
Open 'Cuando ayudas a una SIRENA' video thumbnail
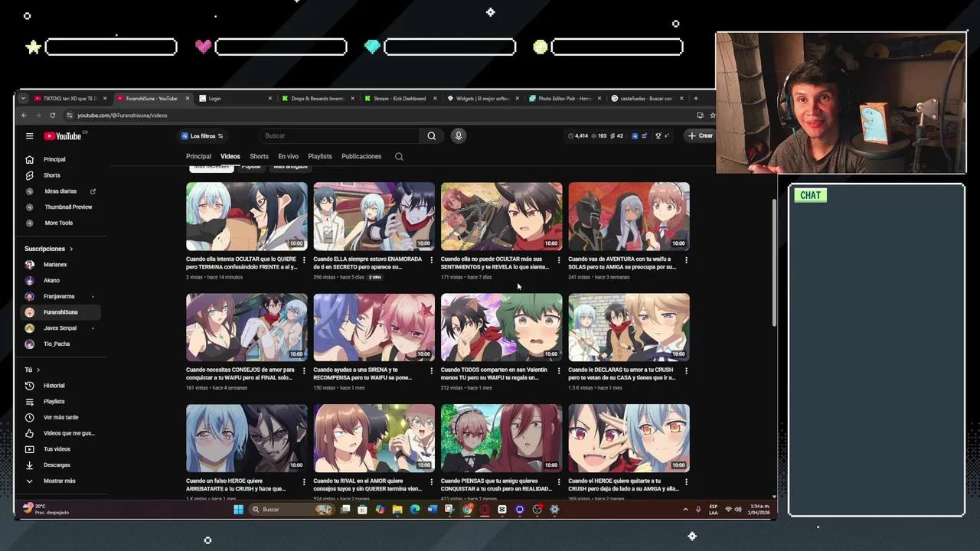tap(374, 327)
